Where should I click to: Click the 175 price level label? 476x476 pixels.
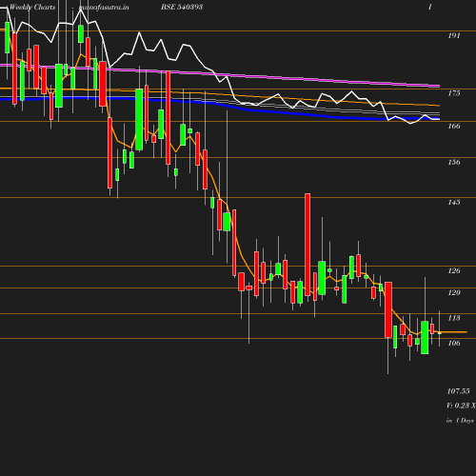point(454,93)
